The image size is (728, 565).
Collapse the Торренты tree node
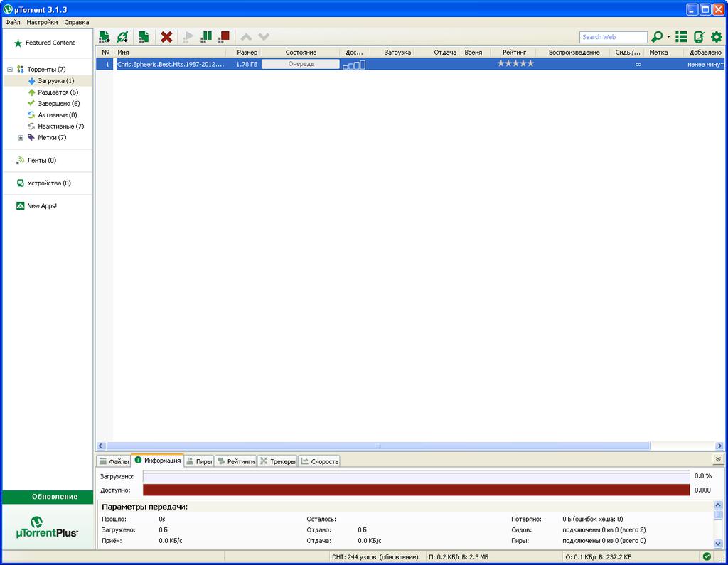[10, 70]
